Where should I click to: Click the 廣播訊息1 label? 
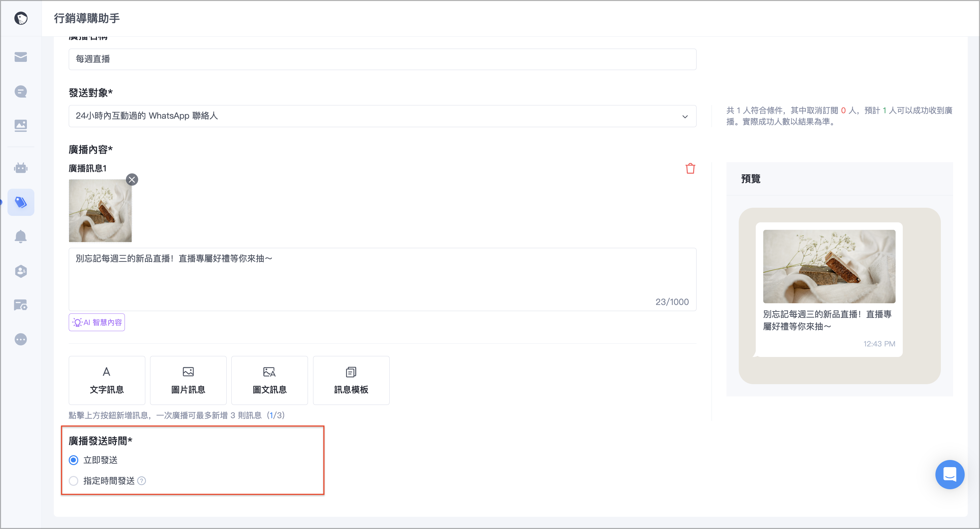click(87, 168)
